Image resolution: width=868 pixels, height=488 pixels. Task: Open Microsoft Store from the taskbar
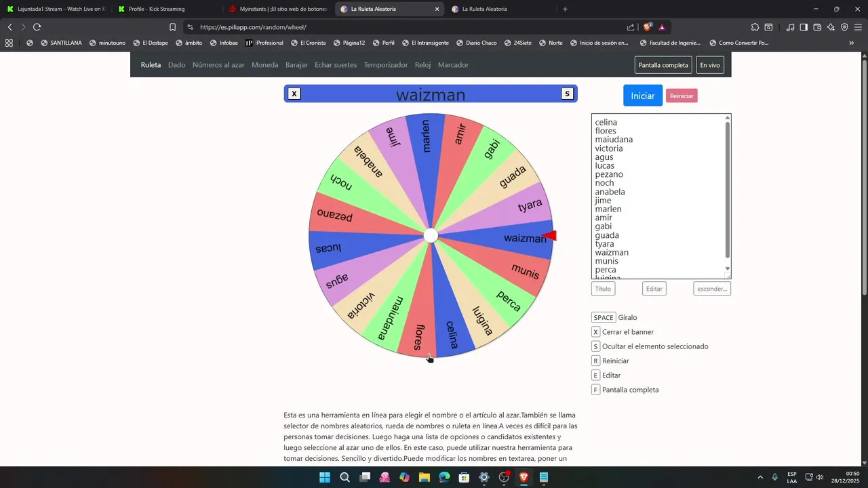[464, 477]
